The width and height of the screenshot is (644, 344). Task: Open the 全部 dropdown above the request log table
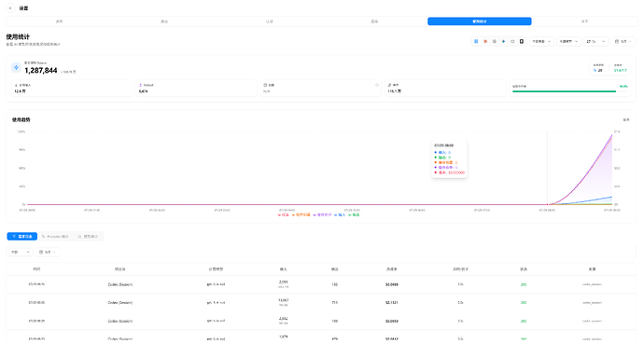point(21,252)
